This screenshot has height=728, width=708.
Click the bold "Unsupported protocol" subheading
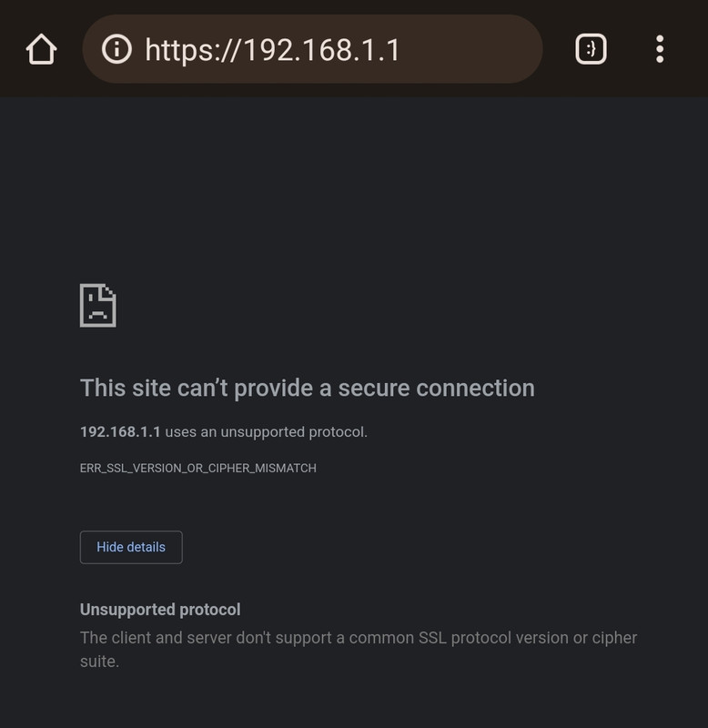(160, 610)
